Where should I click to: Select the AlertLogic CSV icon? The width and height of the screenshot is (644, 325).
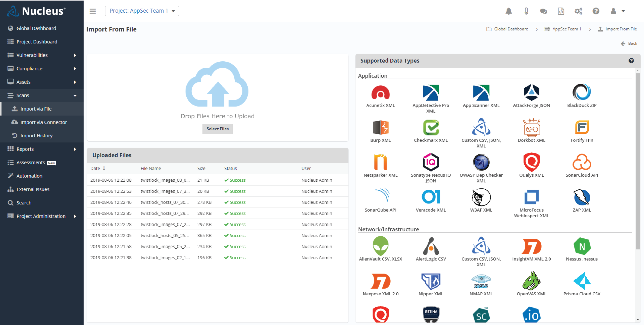click(431, 246)
